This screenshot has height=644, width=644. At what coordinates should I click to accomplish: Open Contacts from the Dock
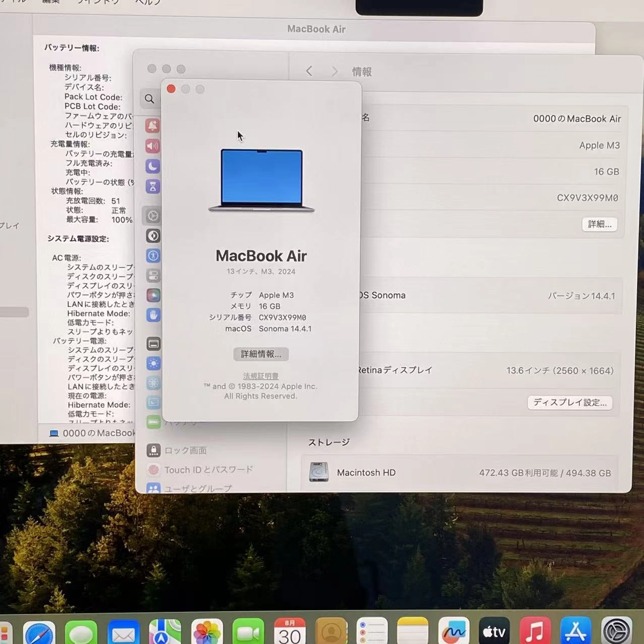[331, 632]
